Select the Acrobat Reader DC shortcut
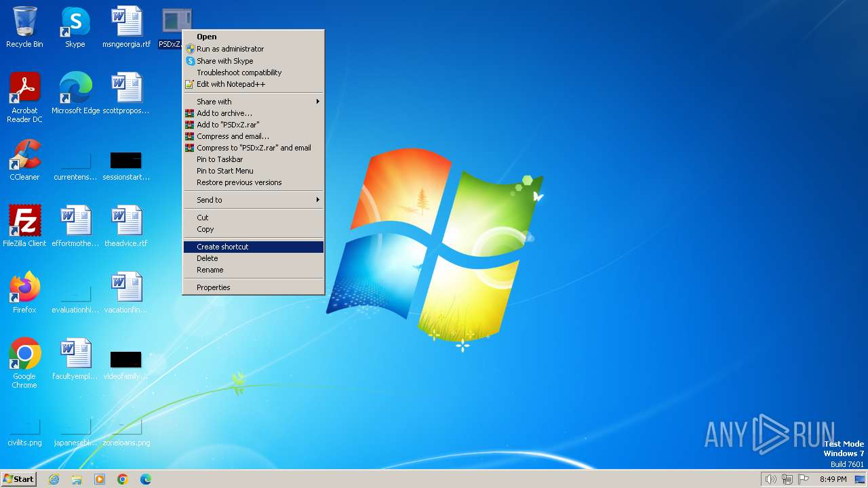Screen dimensions: 868x488 24,98
